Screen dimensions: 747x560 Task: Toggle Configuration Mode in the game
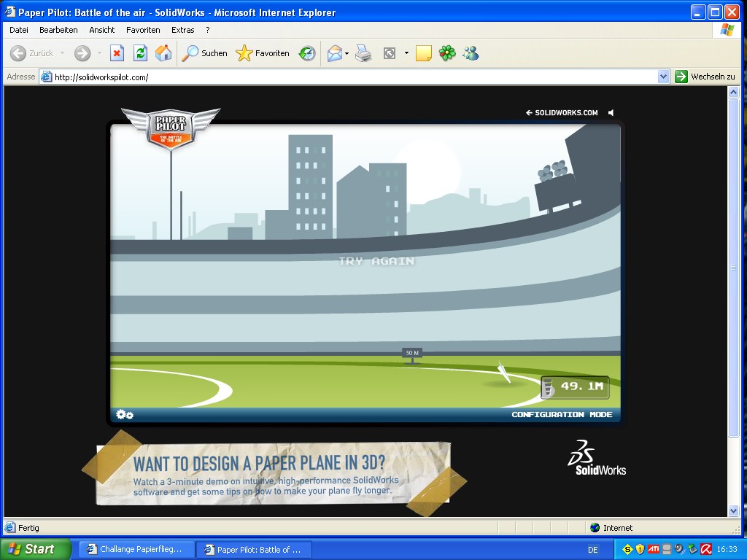pos(561,414)
